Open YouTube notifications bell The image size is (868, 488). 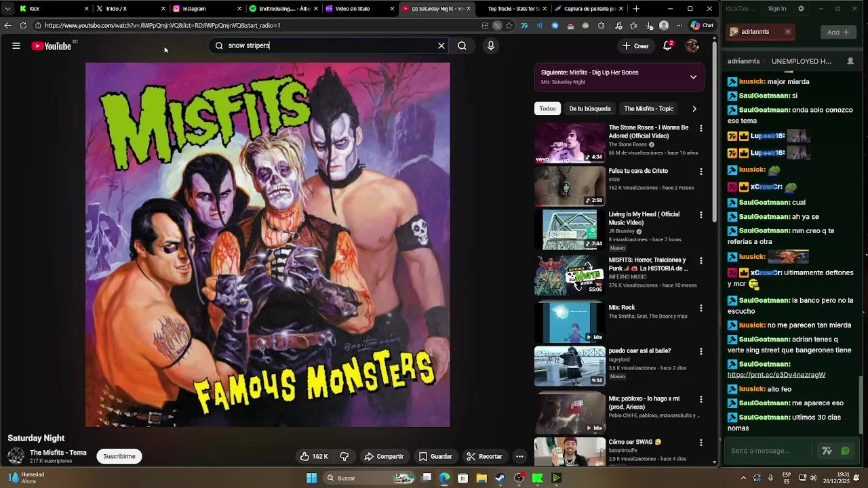667,46
